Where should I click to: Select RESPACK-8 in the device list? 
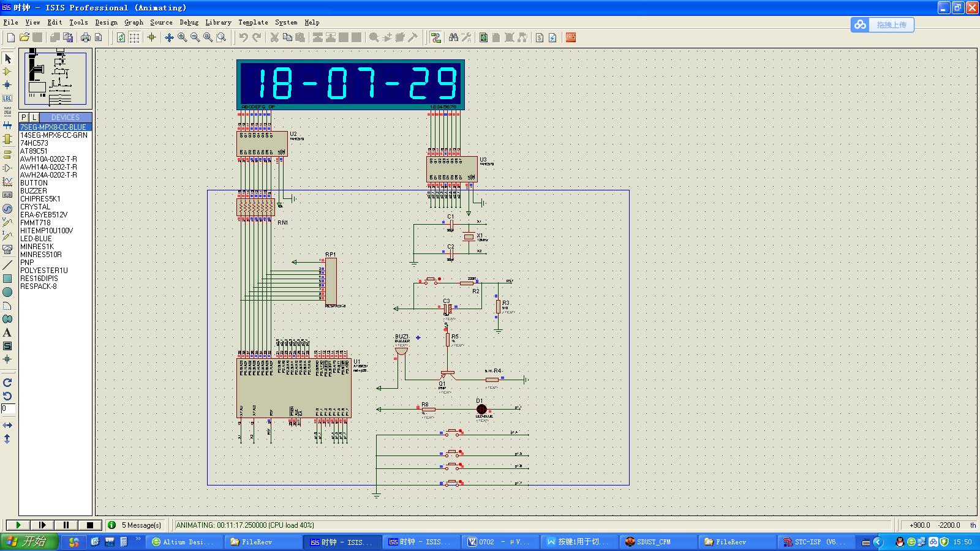click(x=38, y=286)
